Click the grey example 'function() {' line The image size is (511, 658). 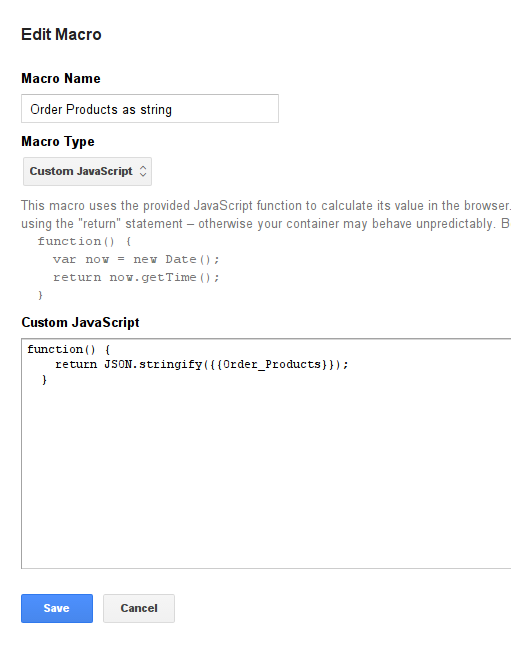click(84, 241)
